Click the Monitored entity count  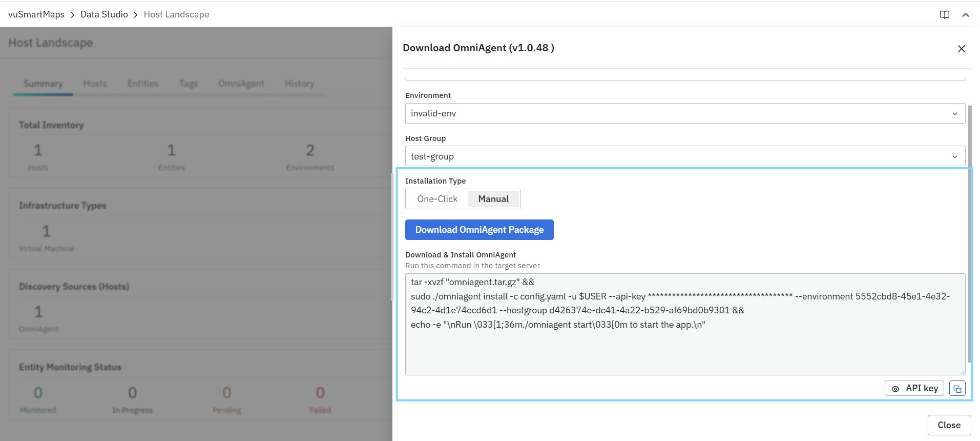(38, 393)
